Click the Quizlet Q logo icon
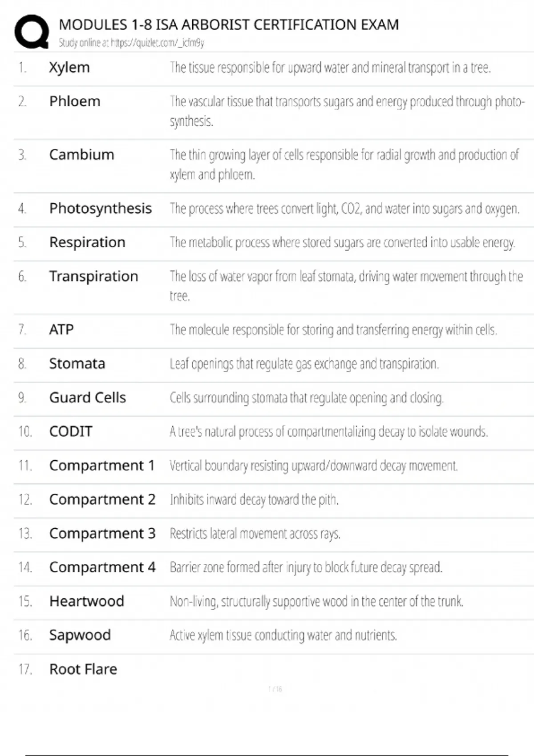This screenshot has height=756, width=534. (x=32, y=32)
